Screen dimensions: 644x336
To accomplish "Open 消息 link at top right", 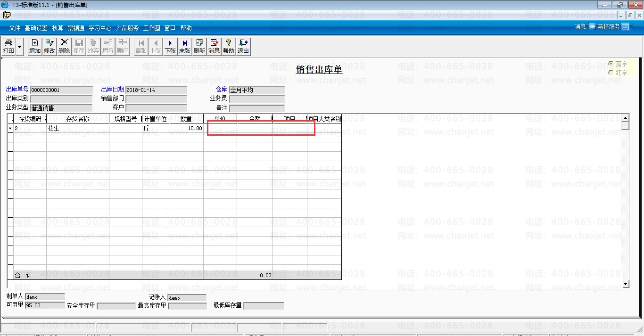I will pos(580,26).
